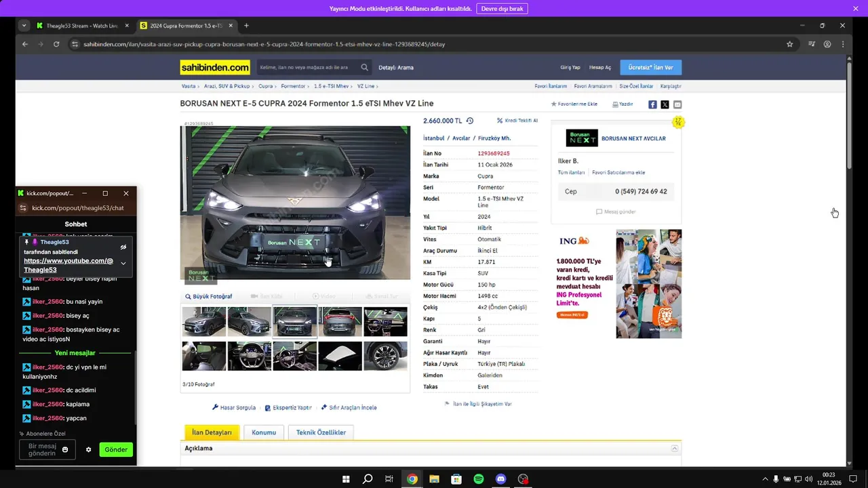Reload the page in Chrome
868x488 pixels.
coord(56,44)
